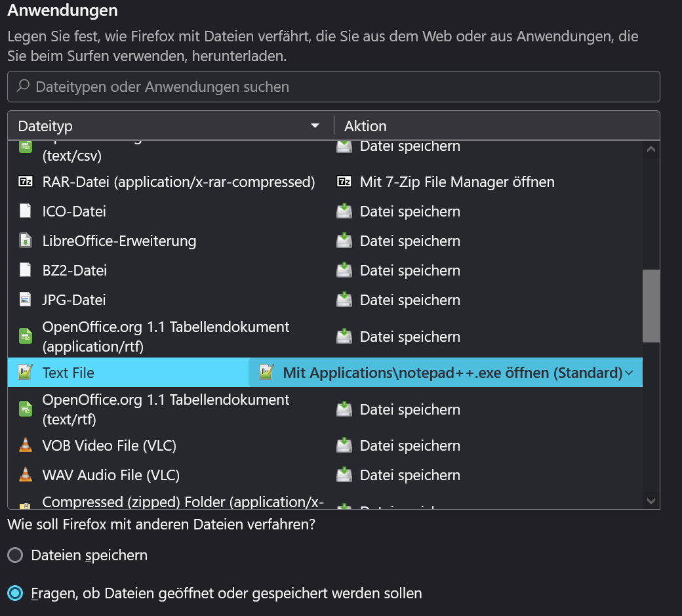Select 'Fragen, ob Dateien geöffnet' radio option

[x=15, y=594]
